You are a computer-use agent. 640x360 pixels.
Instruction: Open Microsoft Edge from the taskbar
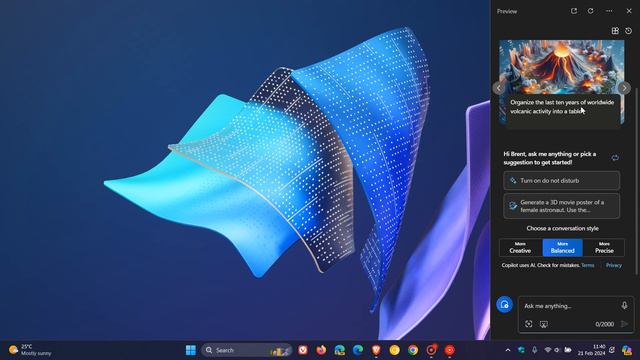(358, 350)
